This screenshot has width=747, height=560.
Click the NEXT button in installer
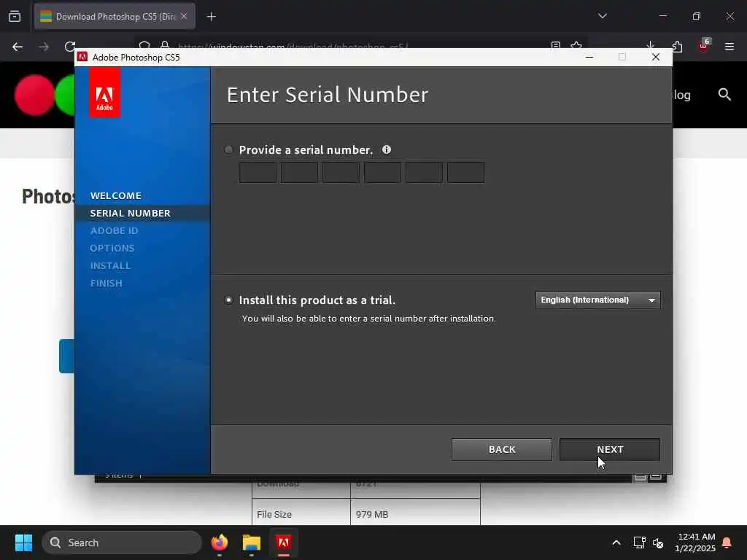(x=610, y=449)
